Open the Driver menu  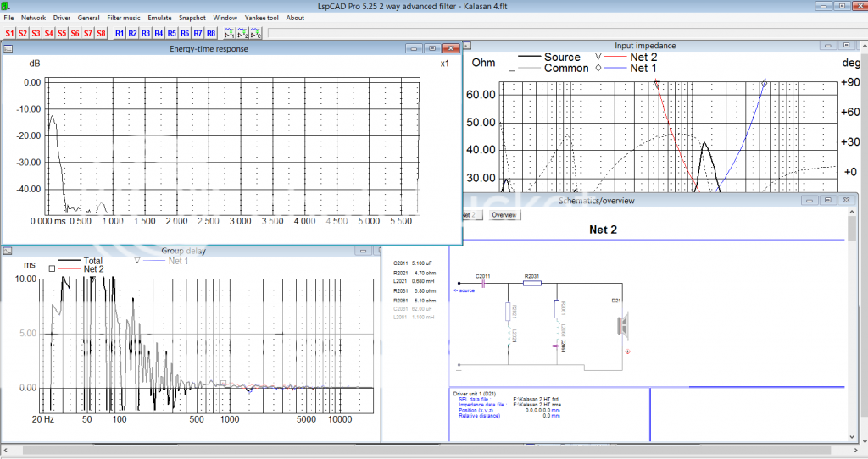click(x=62, y=18)
